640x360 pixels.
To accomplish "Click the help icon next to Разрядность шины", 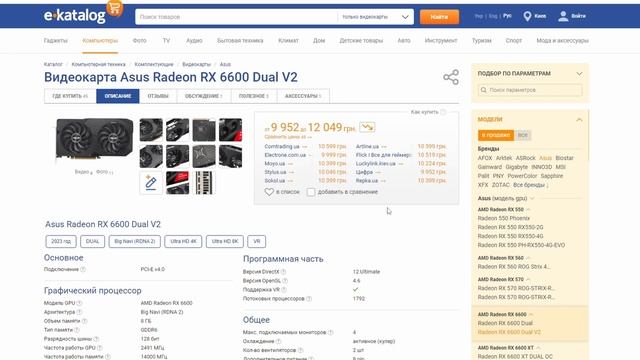I will coord(96,339).
